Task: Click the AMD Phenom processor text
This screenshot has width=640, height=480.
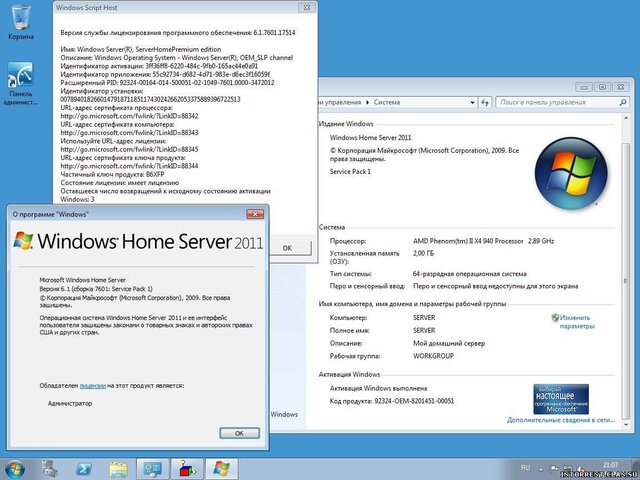Action: coord(483,241)
